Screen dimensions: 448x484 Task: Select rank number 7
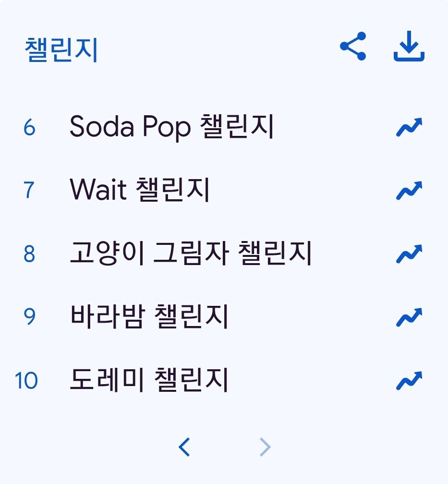29,190
